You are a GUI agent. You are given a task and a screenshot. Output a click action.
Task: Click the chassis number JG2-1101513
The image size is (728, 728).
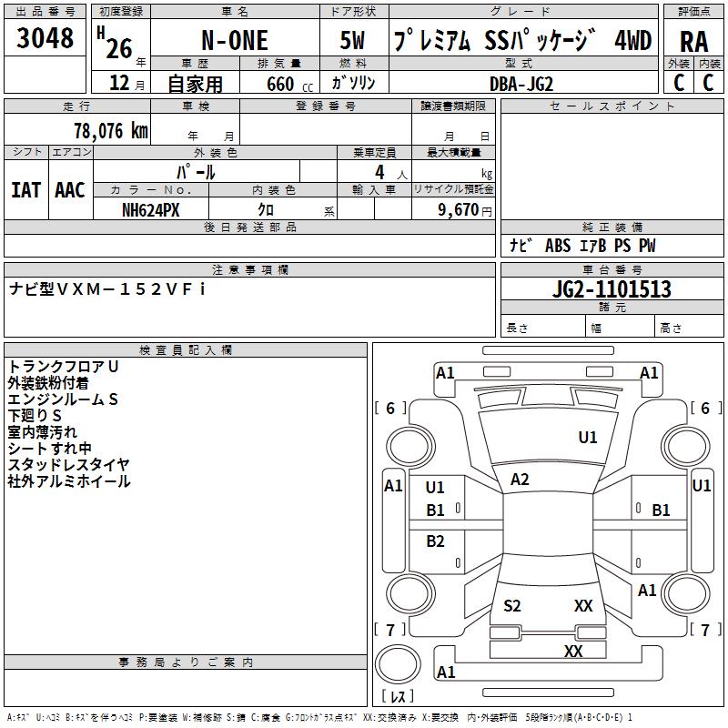(612, 289)
